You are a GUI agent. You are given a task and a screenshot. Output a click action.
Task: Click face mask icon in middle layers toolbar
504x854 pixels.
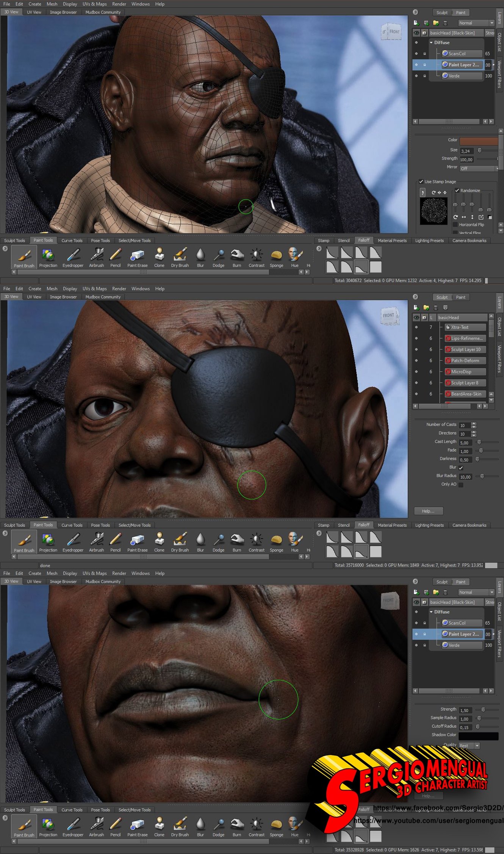(445, 308)
